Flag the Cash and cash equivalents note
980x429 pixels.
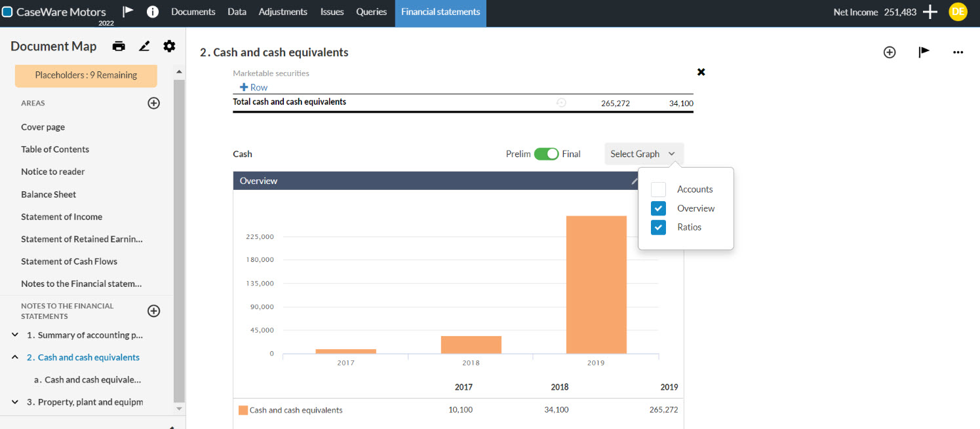pos(924,52)
